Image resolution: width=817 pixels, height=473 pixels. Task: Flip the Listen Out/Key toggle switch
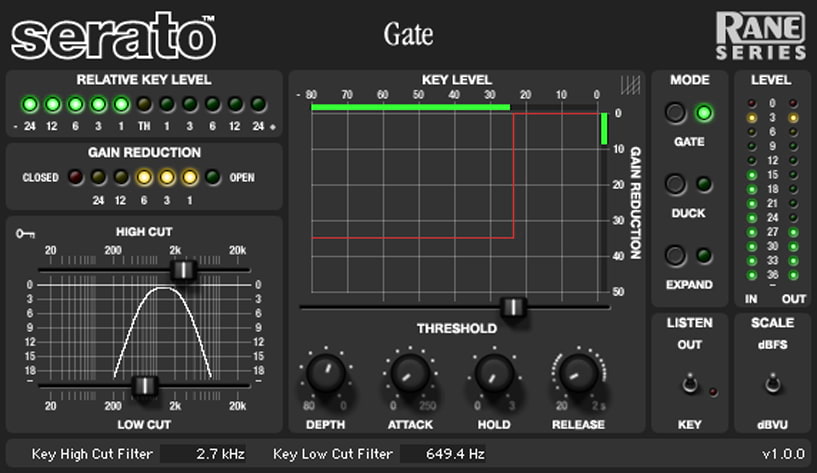click(x=690, y=384)
